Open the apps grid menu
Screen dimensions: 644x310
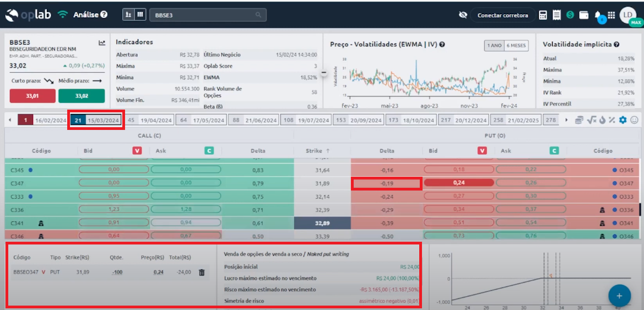click(611, 15)
